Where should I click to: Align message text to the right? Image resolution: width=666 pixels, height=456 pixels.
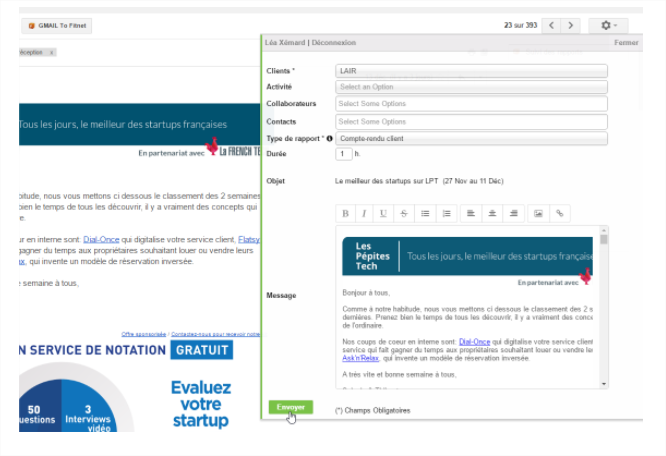pyautogui.click(x=514, y=213)
